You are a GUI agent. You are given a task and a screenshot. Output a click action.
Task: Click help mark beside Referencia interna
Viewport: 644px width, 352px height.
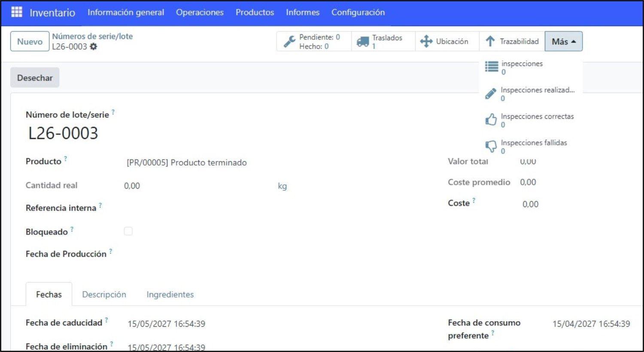(100, 205)
